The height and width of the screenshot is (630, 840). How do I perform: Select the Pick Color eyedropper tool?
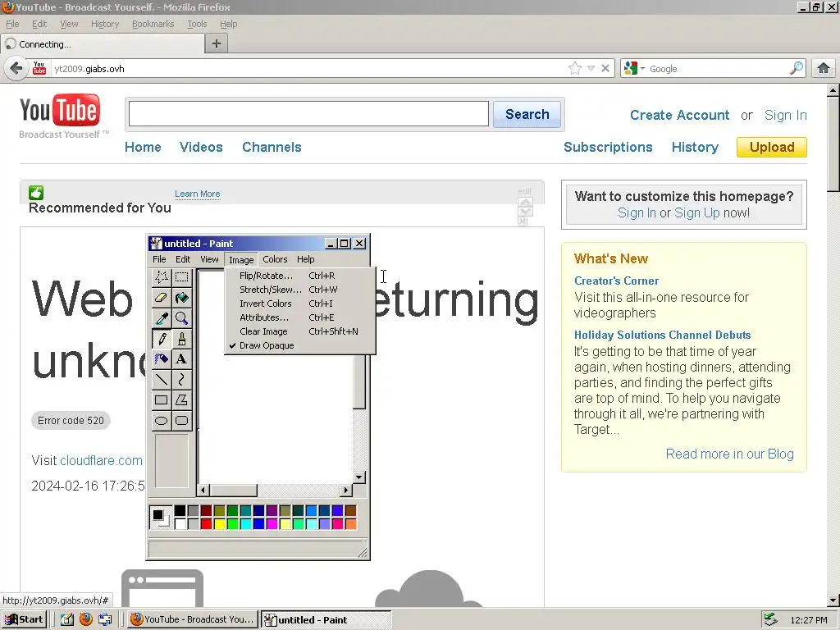point(162,318)
